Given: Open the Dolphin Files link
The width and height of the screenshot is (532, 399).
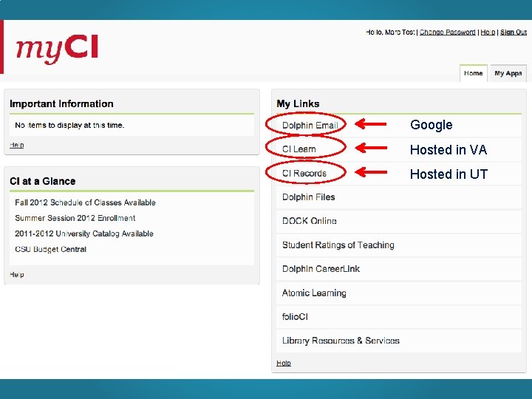Looking at the screenshot, I should (x=308, y=197).
